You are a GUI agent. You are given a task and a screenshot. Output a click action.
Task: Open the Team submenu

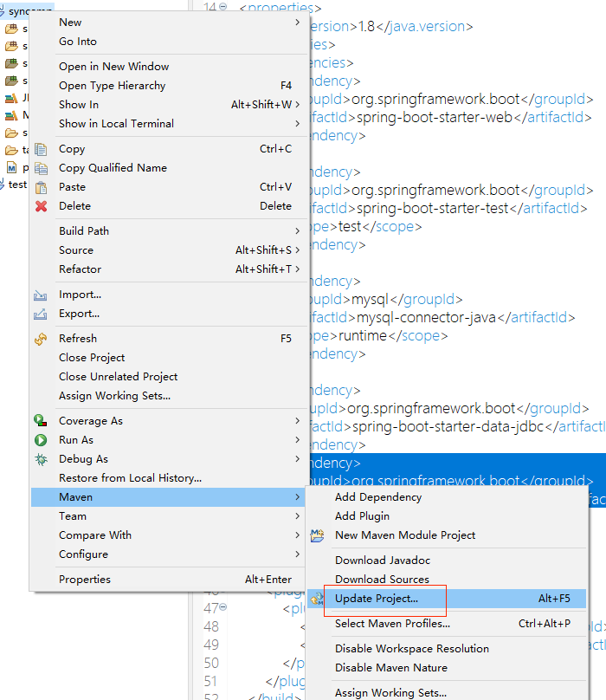pos(168,516)
